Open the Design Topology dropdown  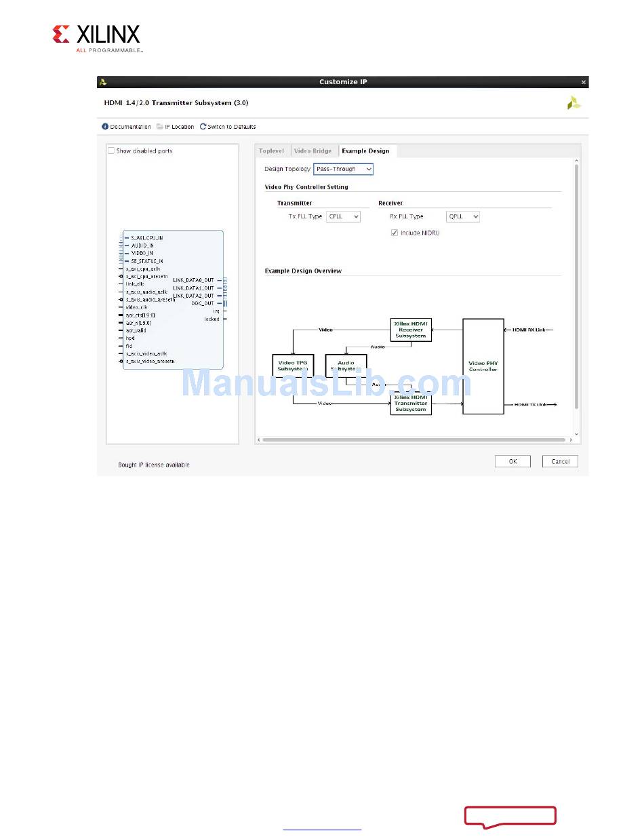tap(344, 169)
